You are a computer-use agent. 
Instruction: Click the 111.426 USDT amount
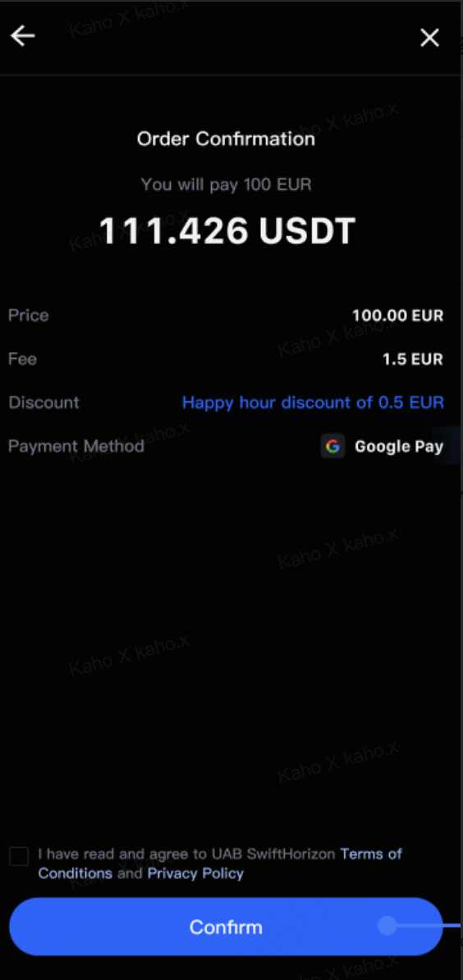227,231
